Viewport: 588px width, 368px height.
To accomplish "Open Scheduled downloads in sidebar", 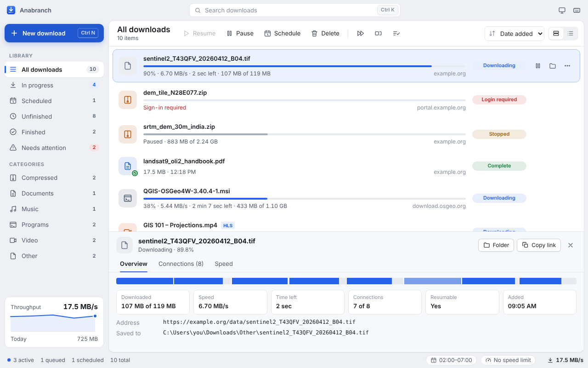I will [54, 101].
